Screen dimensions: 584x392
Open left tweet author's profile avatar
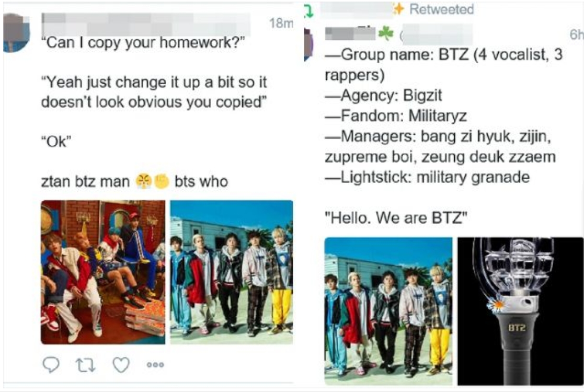[16, 33]
